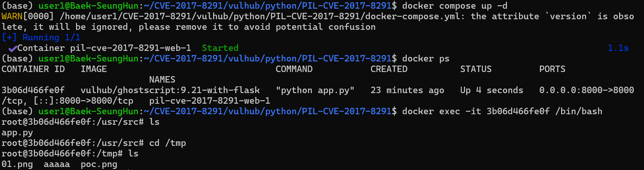Click the poc.png file name
The width and height of the screenshot is (644, 170).
coord(99,165)
